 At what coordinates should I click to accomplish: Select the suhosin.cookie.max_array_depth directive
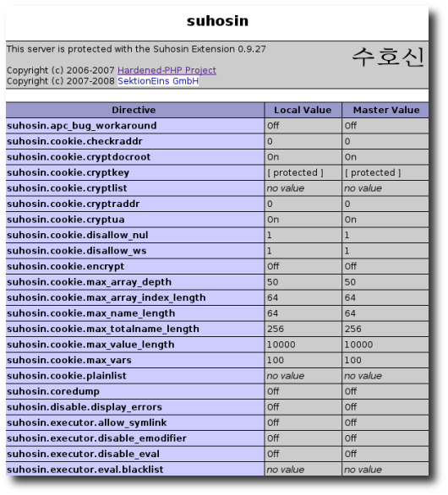pyautogui.click(x=89, y=282)
